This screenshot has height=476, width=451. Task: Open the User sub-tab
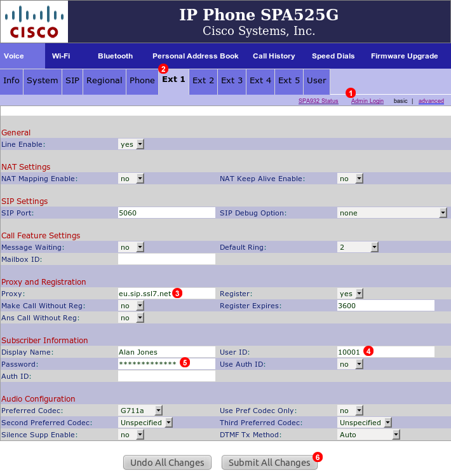tap(316, 81)
